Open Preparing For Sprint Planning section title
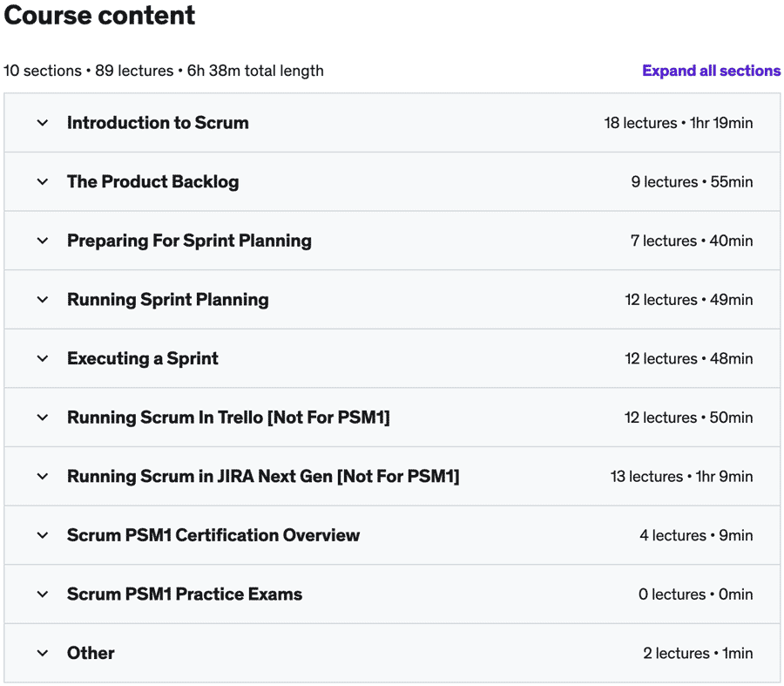Screen dimensions: 784x686 [190, 241]
